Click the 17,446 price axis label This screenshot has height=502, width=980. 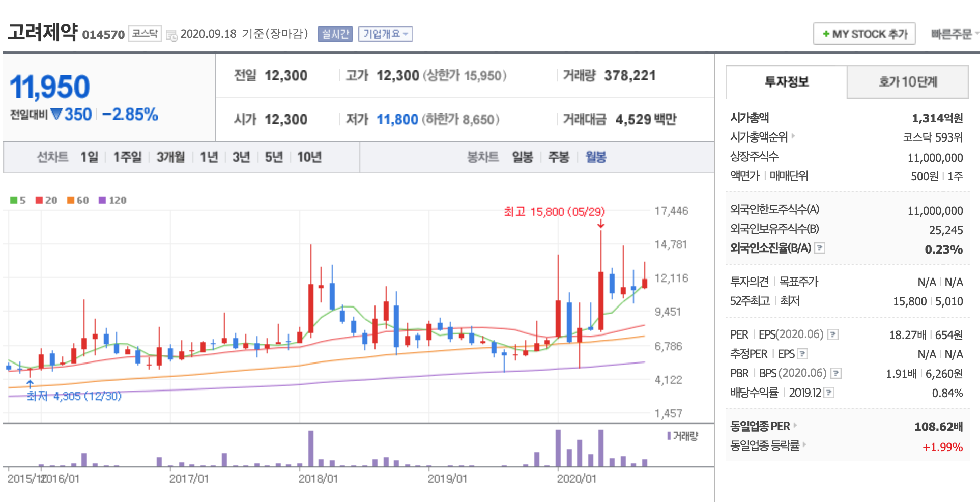pyautogui.click(x=671, y=211)
